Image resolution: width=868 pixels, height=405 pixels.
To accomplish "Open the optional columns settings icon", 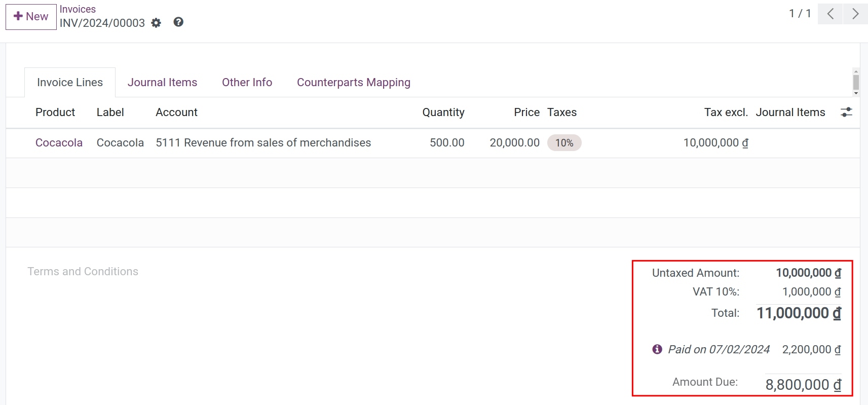I will point(846,112).
